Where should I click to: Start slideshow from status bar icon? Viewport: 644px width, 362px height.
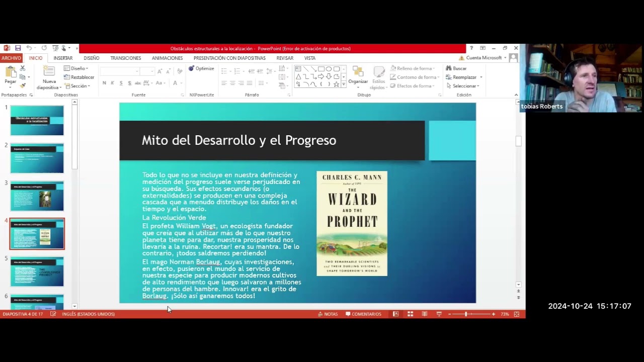439,314
